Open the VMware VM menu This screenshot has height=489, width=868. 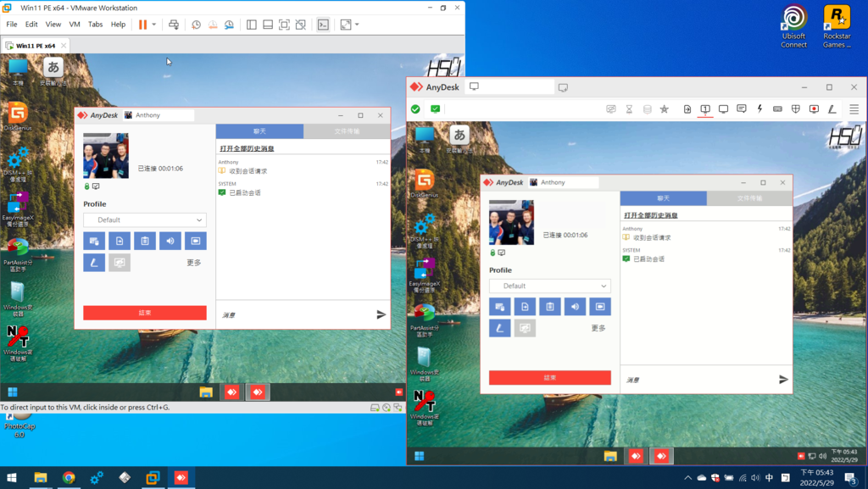[75, 25]
